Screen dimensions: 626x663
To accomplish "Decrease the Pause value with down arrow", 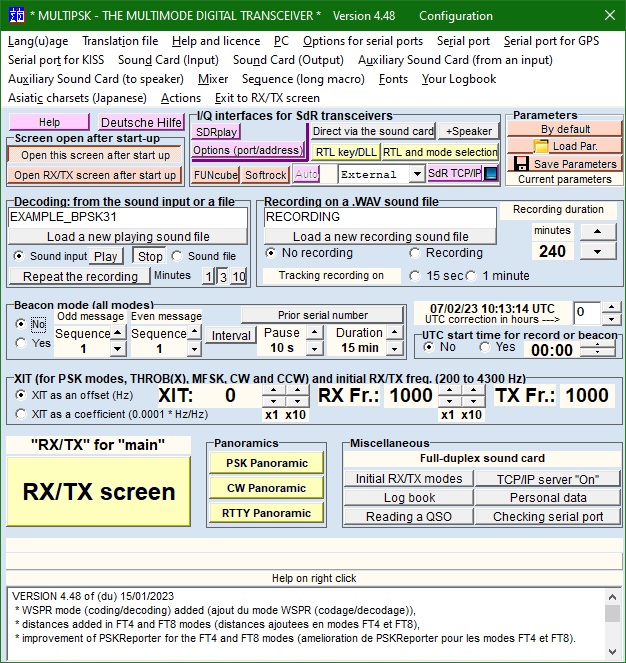I will click(313, 349).
